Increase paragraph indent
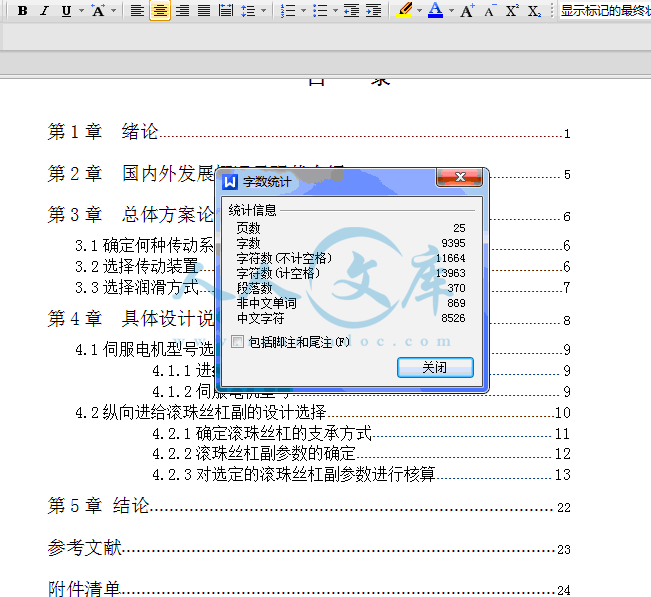The width and height of the screenshot is (651, 597). pos(374,10)
